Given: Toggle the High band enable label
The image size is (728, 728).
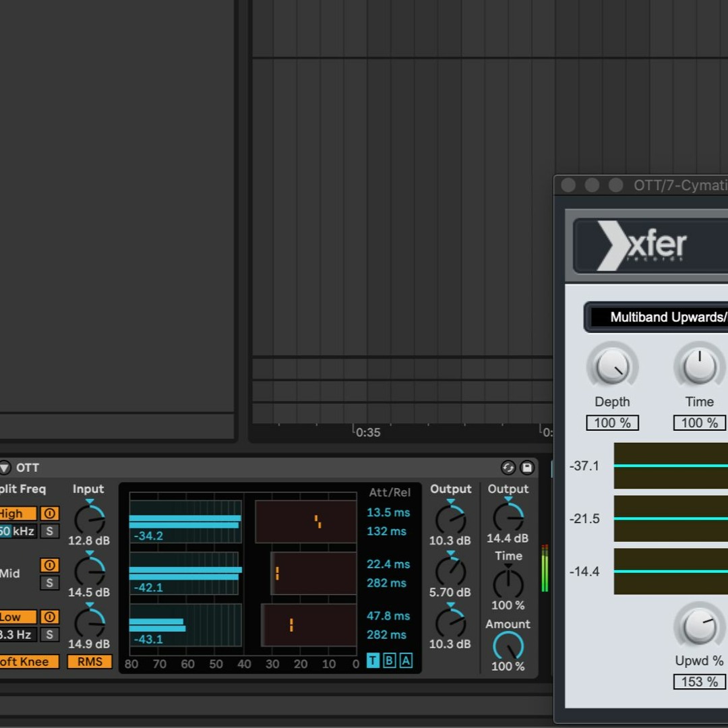Looking at the screenshot, I should [18, 514].
